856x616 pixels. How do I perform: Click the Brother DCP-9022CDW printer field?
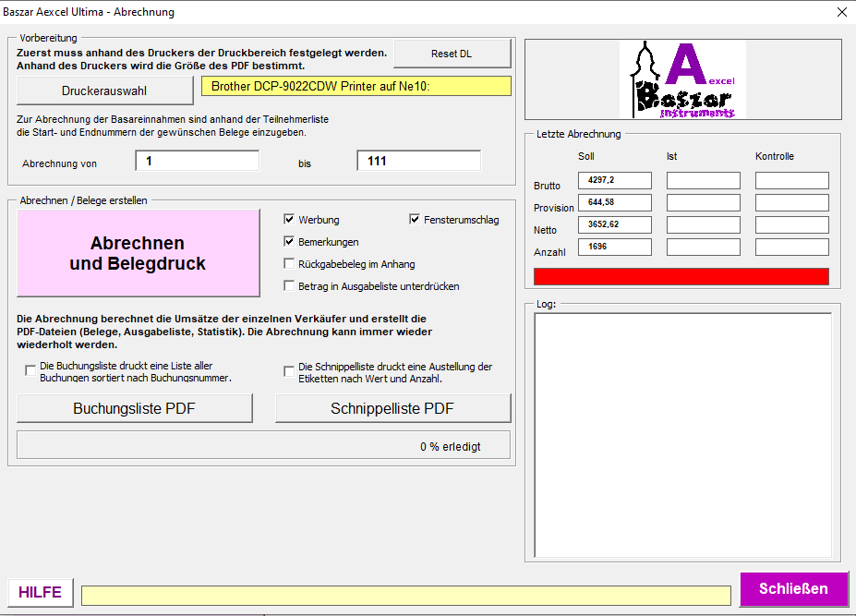coord(356,86)
